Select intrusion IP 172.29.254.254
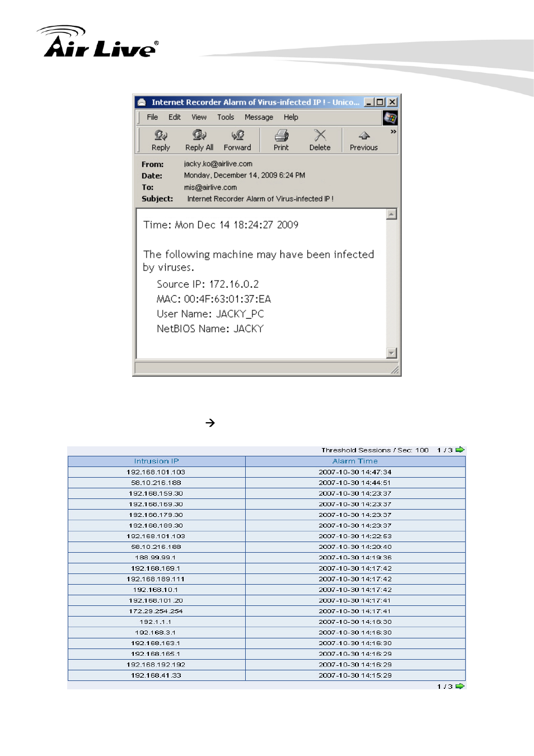534x756 pixels. click(x=156, y=611)
